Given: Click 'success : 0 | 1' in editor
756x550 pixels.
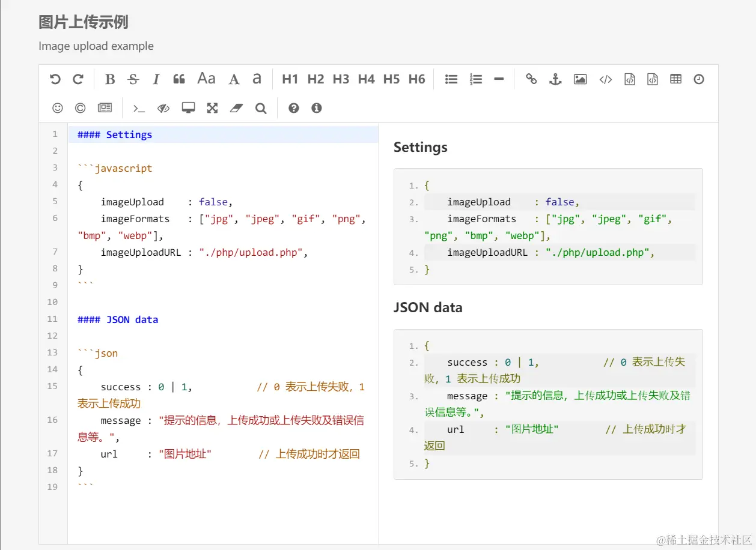Looking at the screenshot, I should pyautogui.click(x=147, y=387).
